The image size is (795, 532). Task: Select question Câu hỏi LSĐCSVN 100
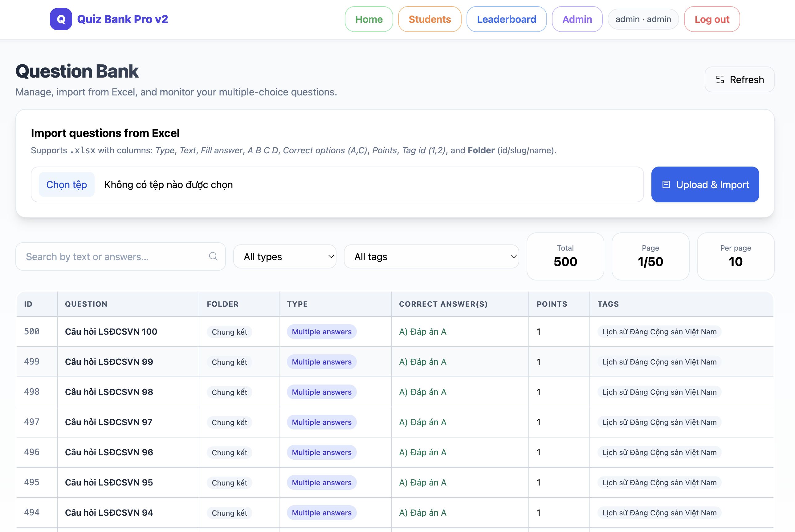click(111, 332)
